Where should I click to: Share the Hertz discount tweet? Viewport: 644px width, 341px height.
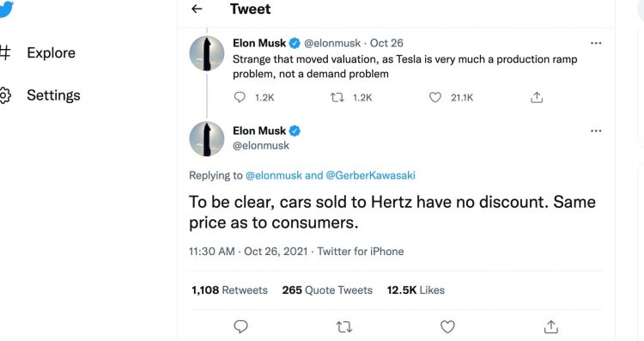(550, 327)
